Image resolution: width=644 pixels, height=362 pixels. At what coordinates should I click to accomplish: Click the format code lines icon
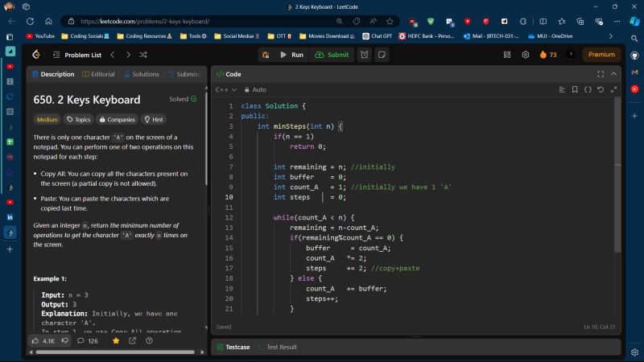click(x=562, y=89)
